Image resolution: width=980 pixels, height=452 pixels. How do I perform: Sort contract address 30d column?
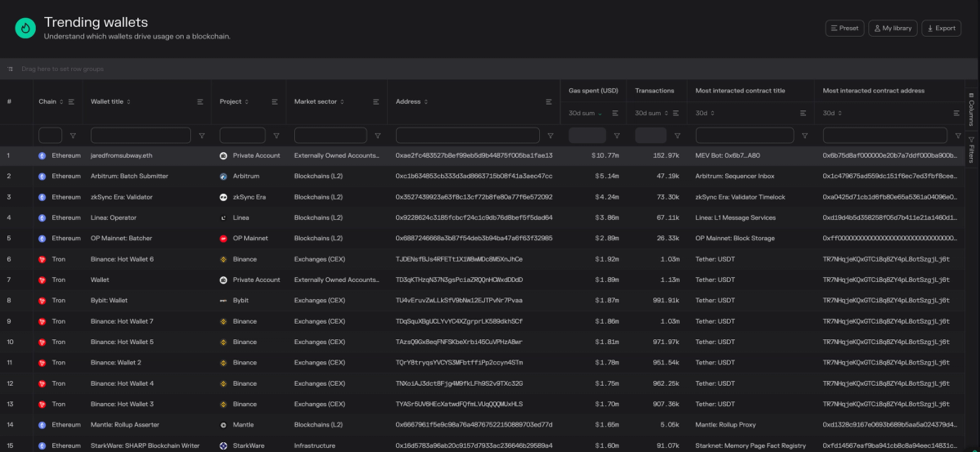(832, 113)
